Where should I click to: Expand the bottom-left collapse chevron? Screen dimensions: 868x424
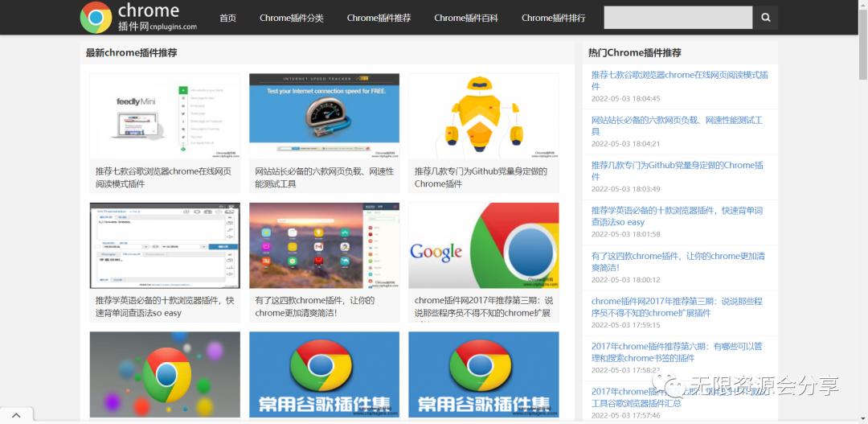16,416
